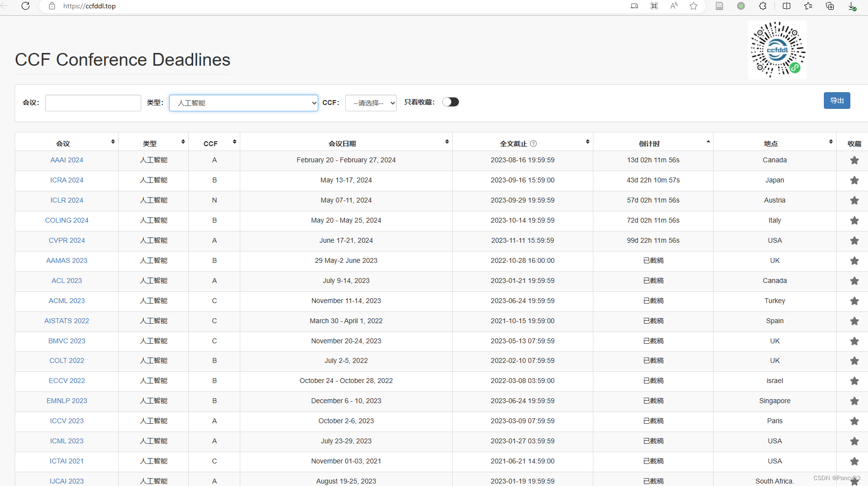Star the ACML 2023 conference
The height and width of the screenshot is (486, 868).
854,301
